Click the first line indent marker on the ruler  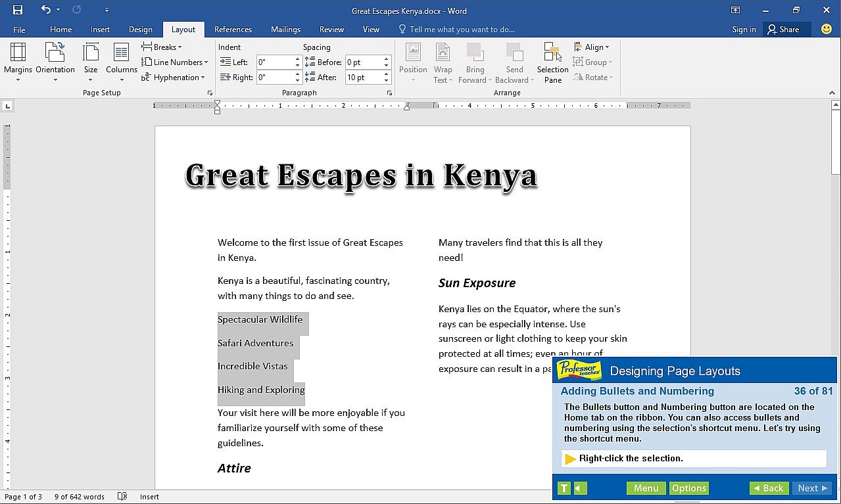217,103
